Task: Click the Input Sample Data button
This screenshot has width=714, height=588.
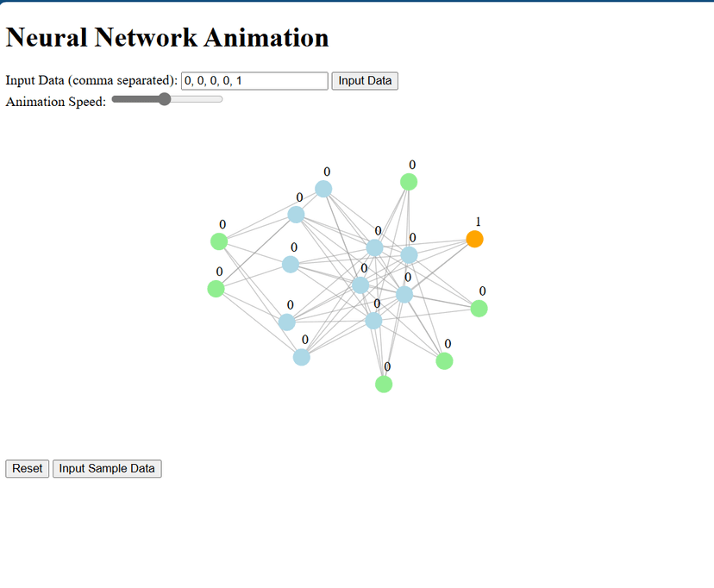Action: pyautogui.click(x=107, y=469)
